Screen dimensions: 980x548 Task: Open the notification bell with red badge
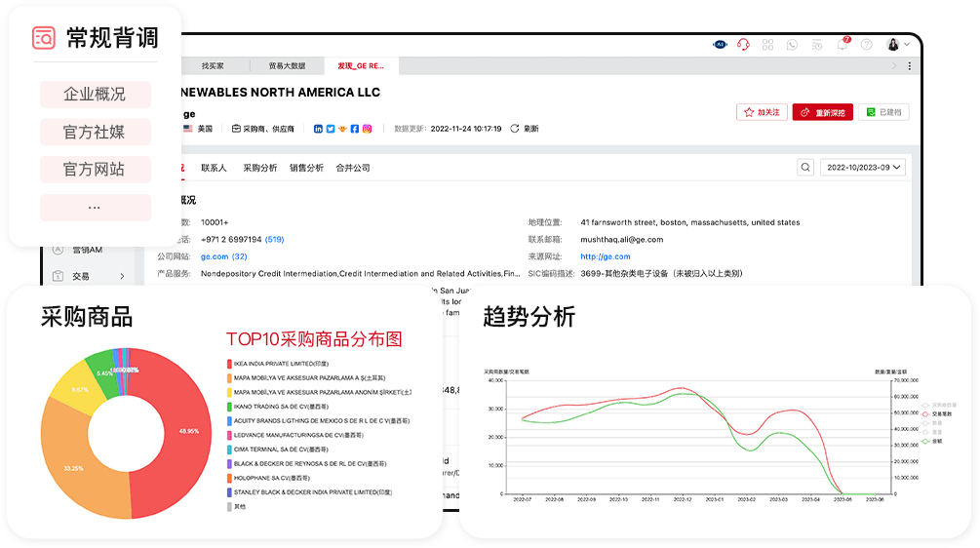[843, 45]
